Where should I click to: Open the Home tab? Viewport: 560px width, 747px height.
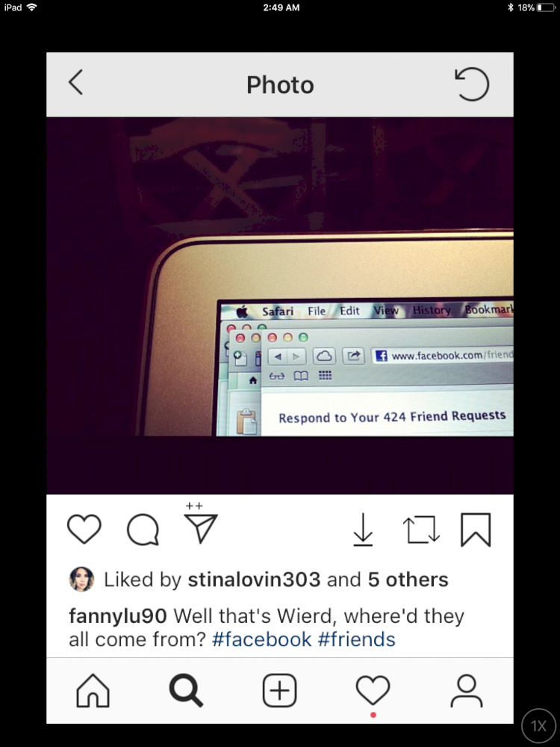click(x=93, y=690)
